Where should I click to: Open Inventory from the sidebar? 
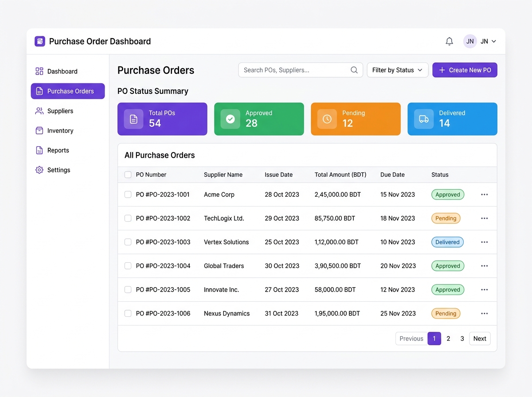(68, 131)
